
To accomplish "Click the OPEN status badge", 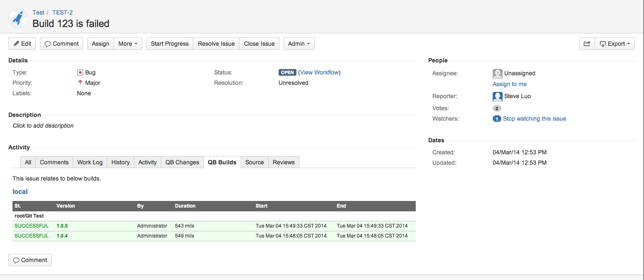I will (287, 72).
